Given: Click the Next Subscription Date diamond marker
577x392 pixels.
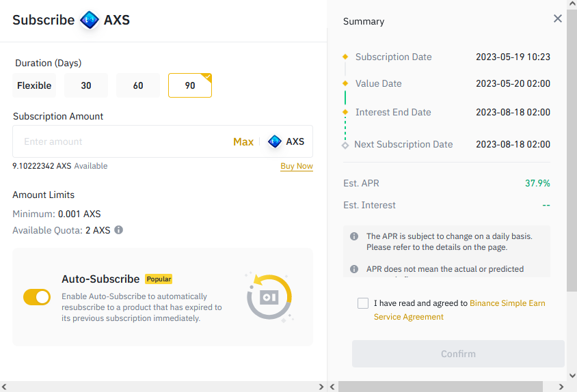Looking at the screenshot, I should point(345,145).
